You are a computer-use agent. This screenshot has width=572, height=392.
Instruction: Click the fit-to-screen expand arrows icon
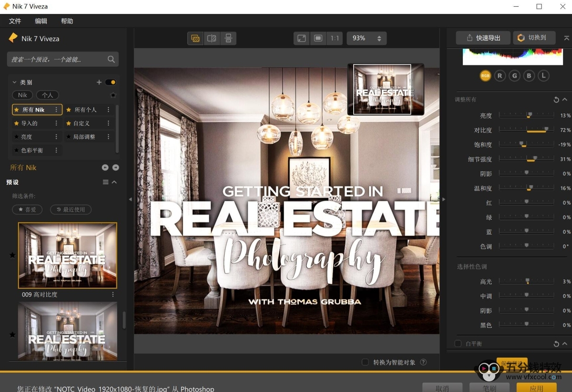[x=302, y=38]
